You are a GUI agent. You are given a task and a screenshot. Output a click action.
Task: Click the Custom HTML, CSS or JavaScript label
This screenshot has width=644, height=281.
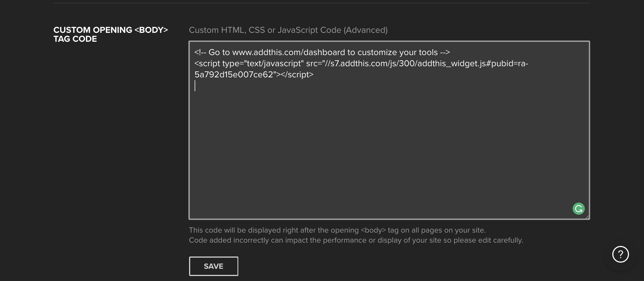(265, 30)
